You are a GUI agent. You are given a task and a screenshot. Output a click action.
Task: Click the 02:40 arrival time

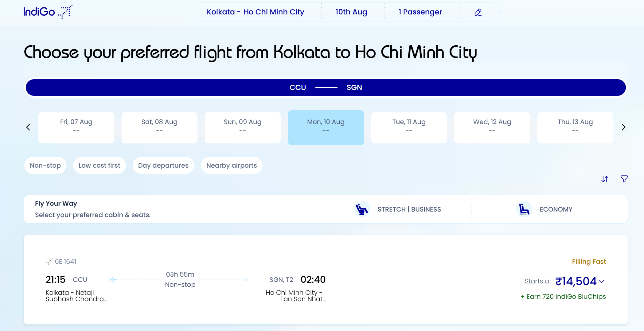point(313,279)
